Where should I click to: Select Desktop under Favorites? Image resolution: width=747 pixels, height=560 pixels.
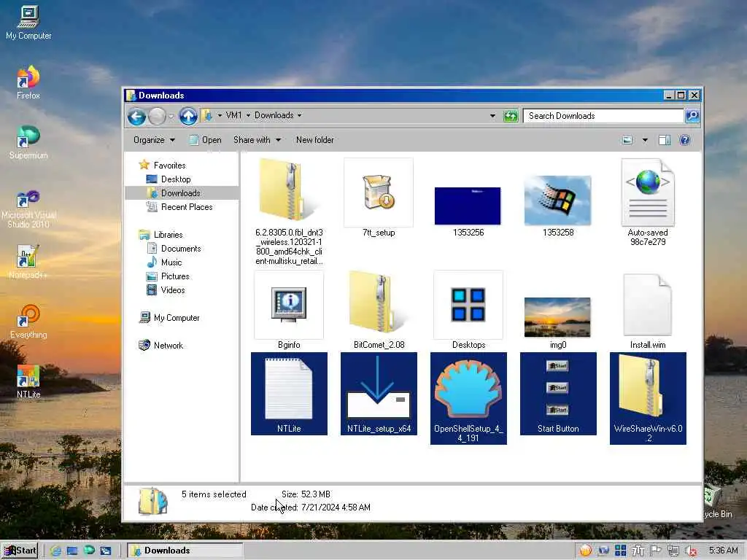169,179
